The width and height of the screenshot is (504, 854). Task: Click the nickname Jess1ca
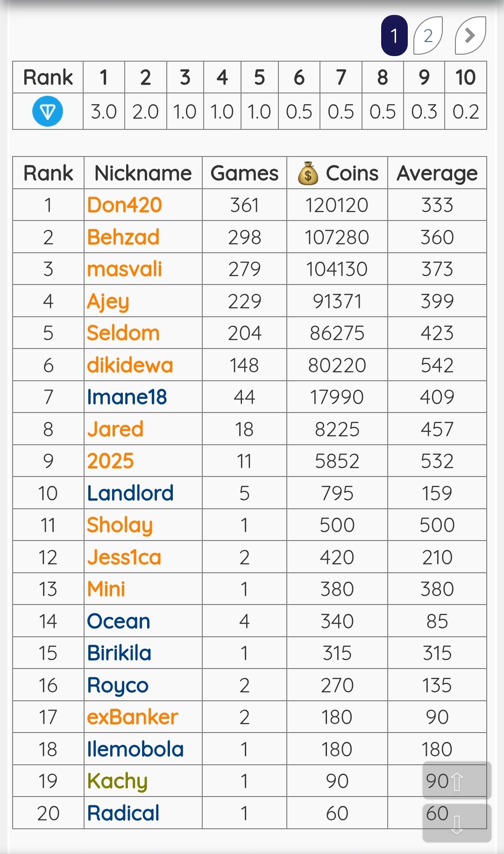124,557
